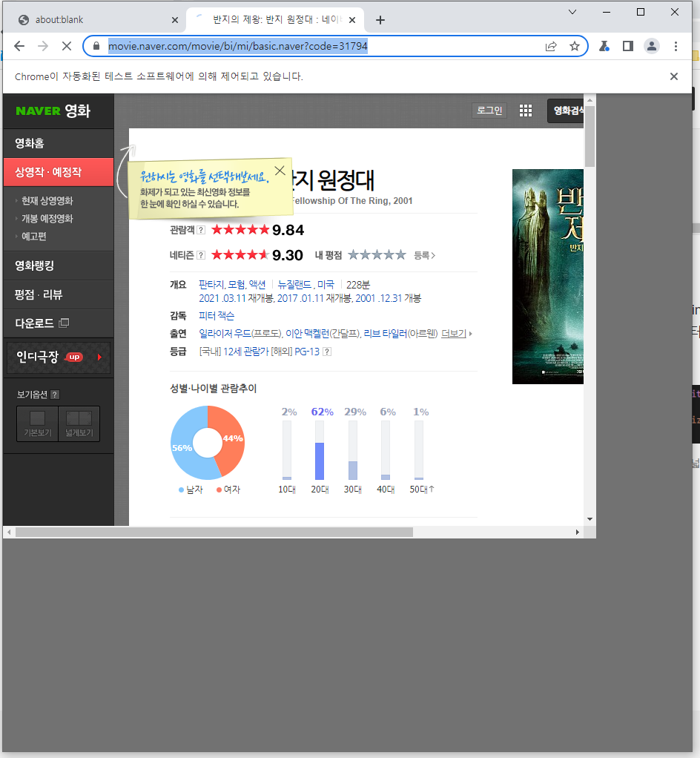700x758 pixels.
Task: Open actor 리브 타일러 link
Action: [x=386, y=334]
